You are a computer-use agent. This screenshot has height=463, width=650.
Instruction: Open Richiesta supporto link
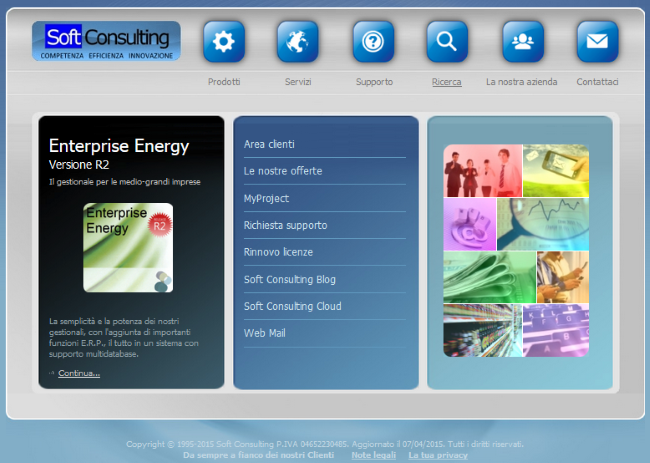[x=286, y=225]
